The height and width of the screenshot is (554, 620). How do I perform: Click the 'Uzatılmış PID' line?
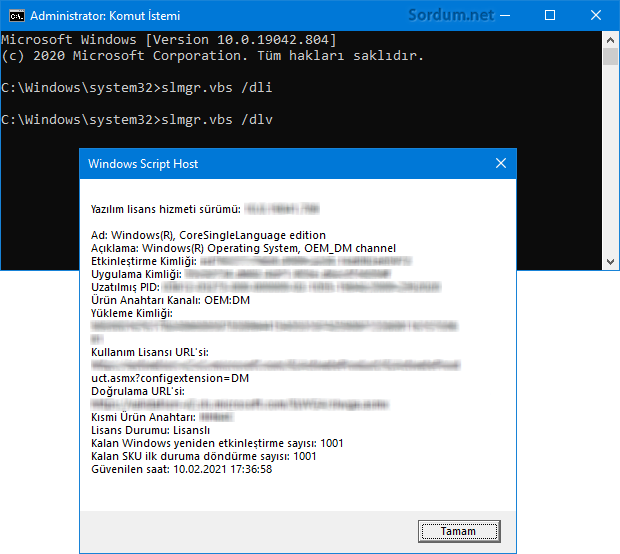[x=266, y=287]
